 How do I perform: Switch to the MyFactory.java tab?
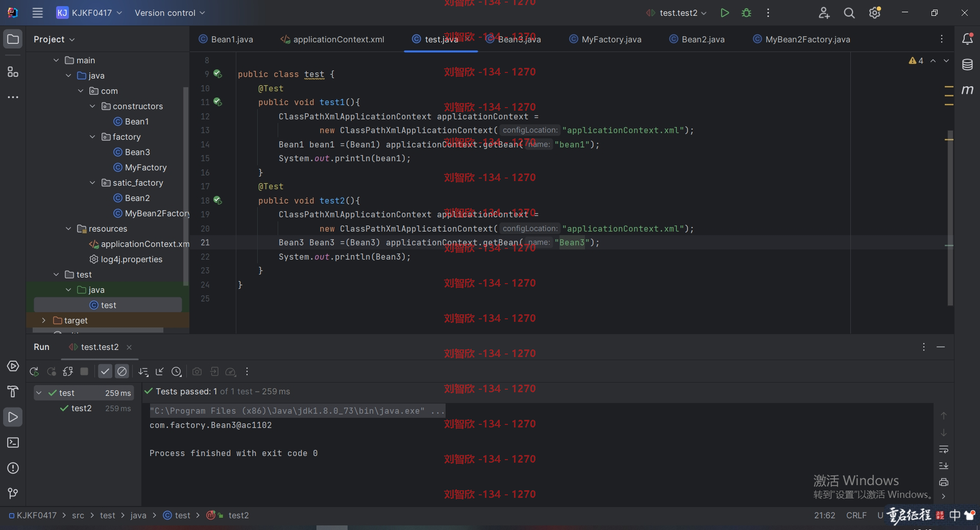605,39
